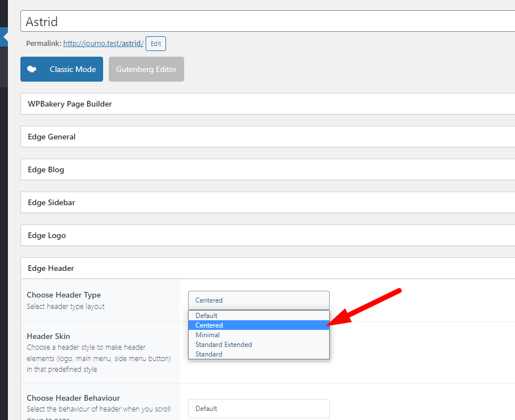Select Centered header type option
This screenshot has width=515, height=420.
pyautogui.click(x=259, y=325)
